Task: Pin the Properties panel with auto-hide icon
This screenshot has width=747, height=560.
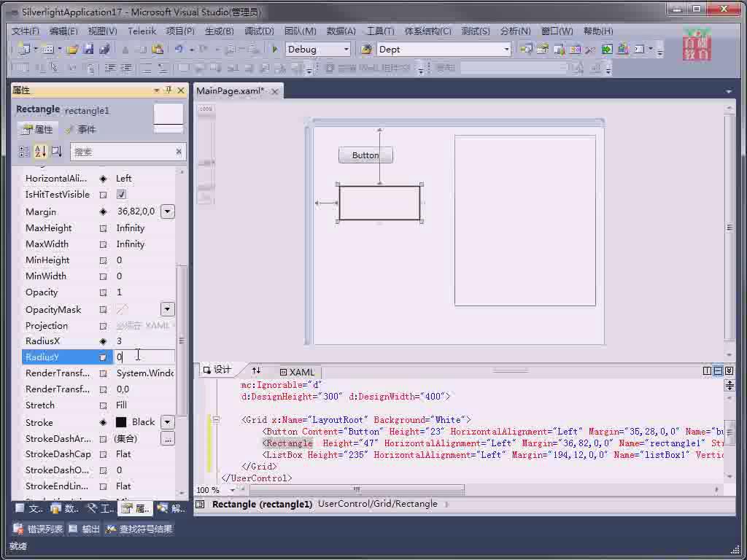Action: (169, 90)
